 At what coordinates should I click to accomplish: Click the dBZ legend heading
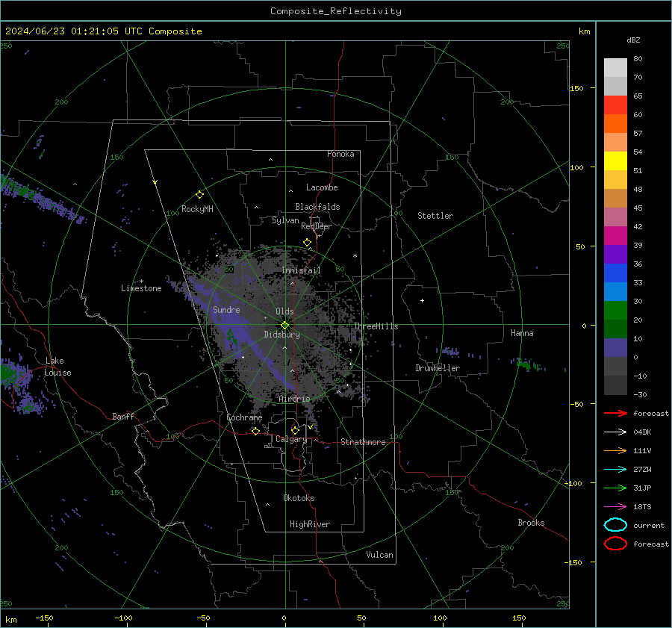(633, 40)
